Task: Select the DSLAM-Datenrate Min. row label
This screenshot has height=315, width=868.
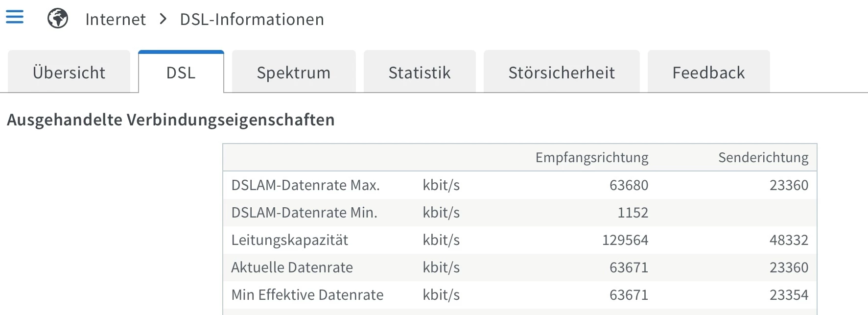Action: [304, 213]
